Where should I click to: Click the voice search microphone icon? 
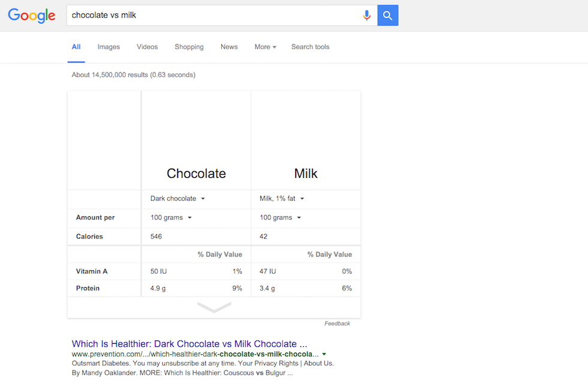[367, 16]
